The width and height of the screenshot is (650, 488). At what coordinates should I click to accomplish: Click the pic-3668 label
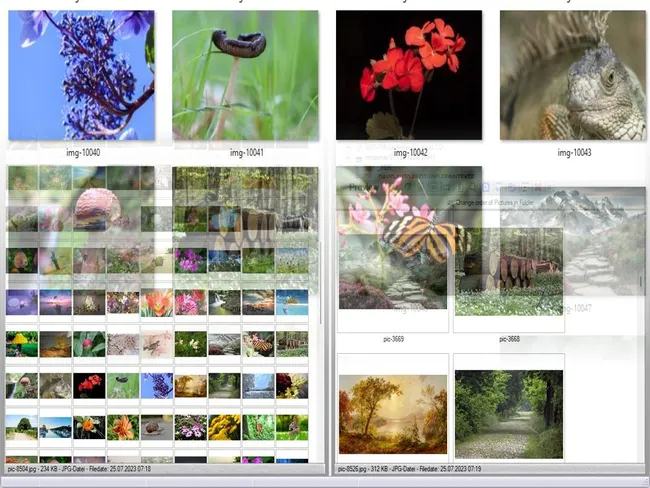point(509,339)
